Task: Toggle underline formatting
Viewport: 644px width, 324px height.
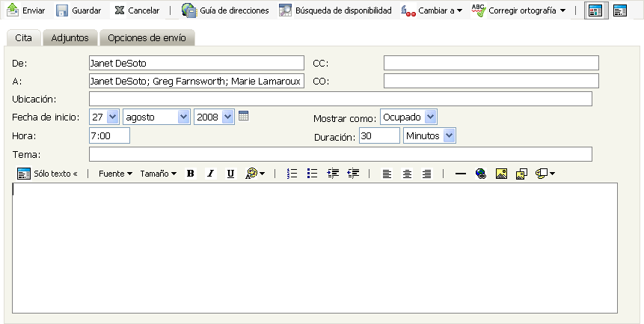Action: [230, 174]
